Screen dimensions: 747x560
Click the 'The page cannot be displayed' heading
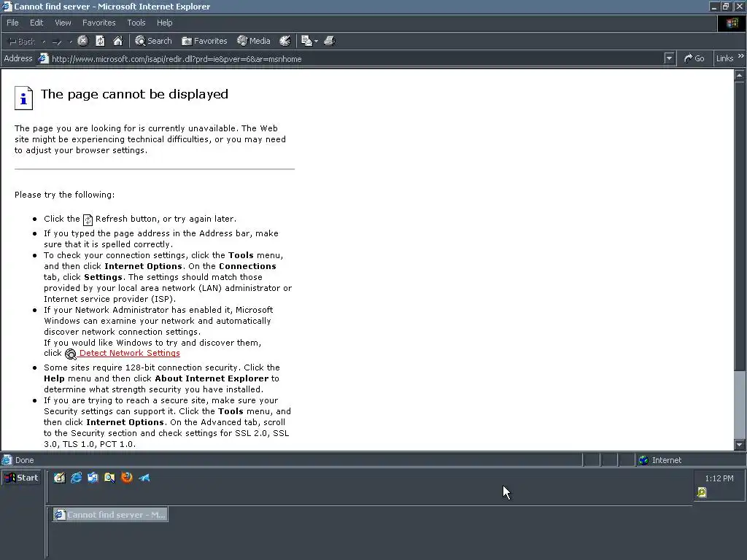tap(134, 94)
